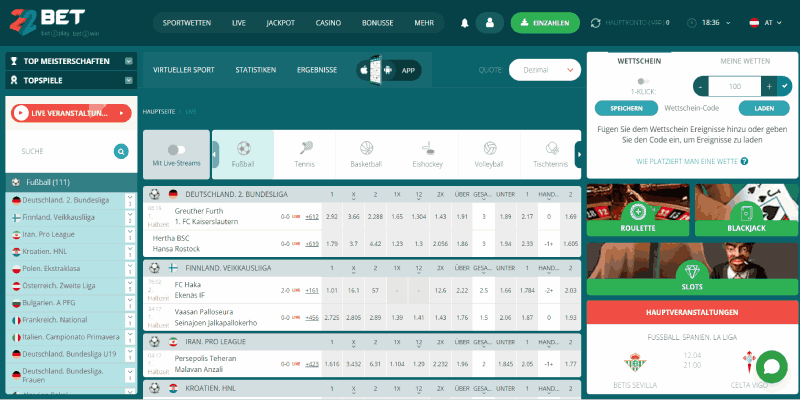Expand Kroatien HNL in sidebar

[x=130, y=252]
